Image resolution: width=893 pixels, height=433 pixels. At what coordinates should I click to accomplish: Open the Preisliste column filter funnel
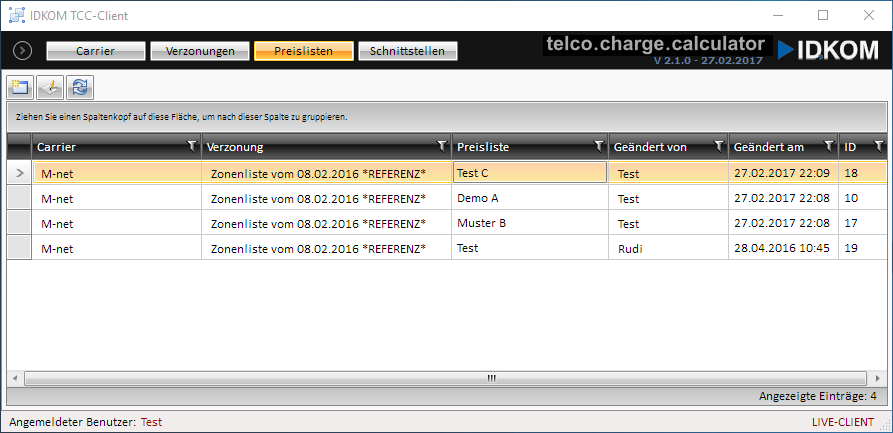pos(599,146)
